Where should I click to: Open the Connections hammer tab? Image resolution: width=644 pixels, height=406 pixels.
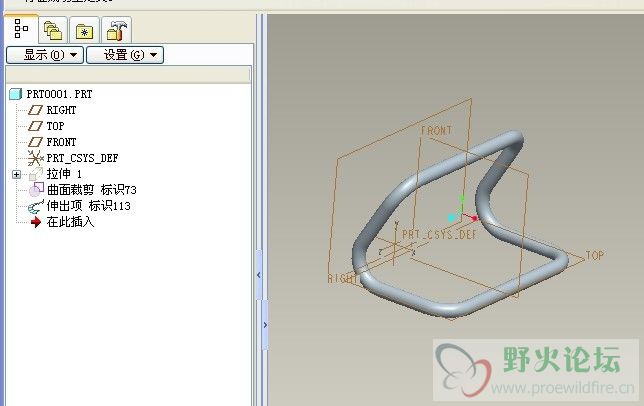[x=116, y=30]
